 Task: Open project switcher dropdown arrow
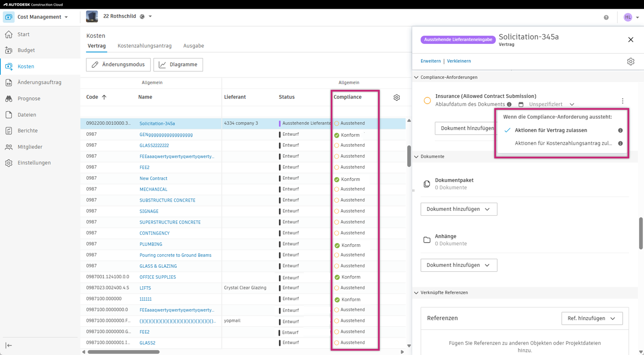point(150,16)
